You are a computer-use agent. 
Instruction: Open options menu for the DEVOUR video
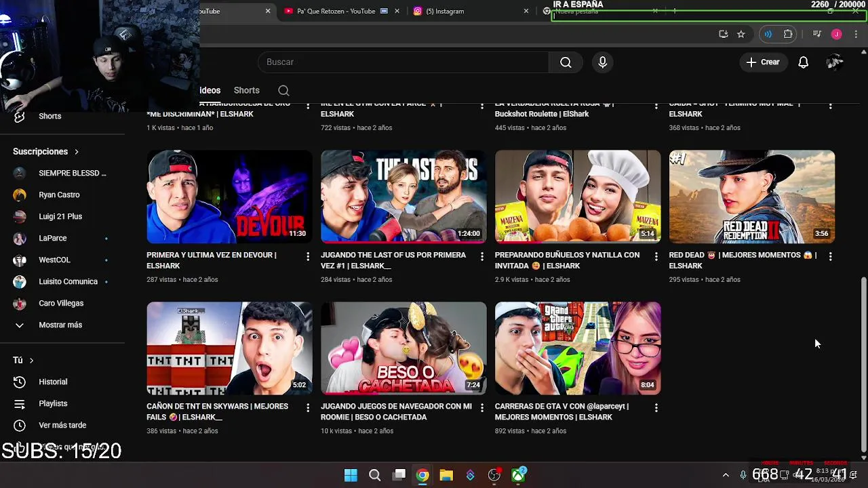(308, 256)
